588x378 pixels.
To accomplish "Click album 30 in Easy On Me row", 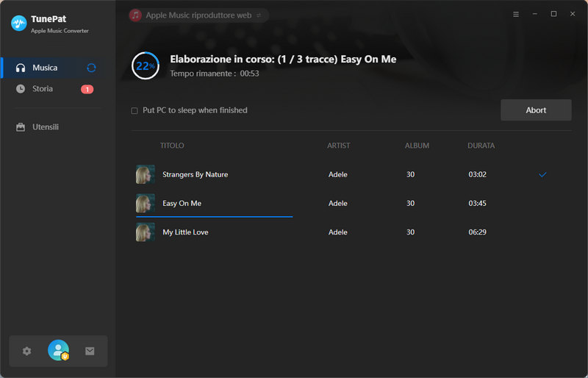I will [x=411, y=204].
